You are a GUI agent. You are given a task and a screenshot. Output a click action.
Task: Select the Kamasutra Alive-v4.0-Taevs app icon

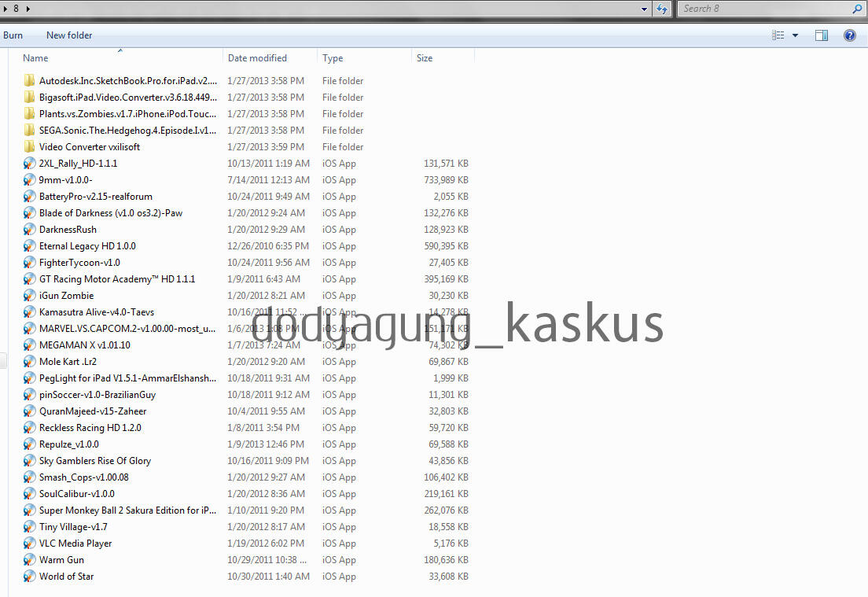pyautogui.click(x=29, y=312)
